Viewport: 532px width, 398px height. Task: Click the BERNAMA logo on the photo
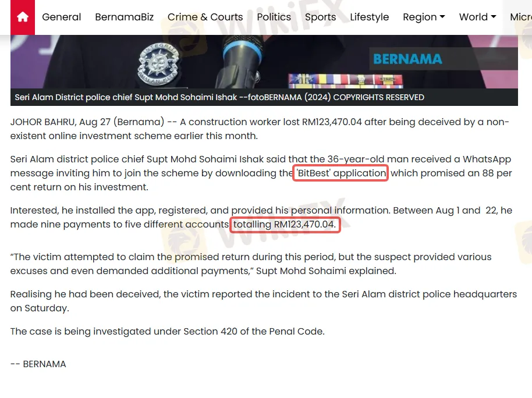407,59
